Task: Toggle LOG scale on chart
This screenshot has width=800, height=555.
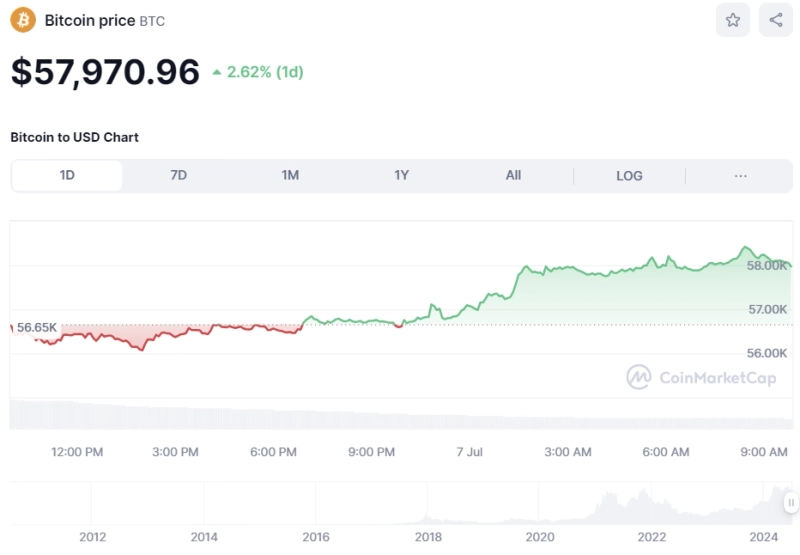Action: [629, 176]
